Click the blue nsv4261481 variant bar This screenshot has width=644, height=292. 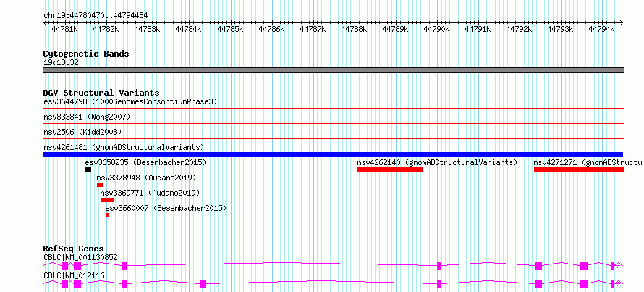coord(333,154)
